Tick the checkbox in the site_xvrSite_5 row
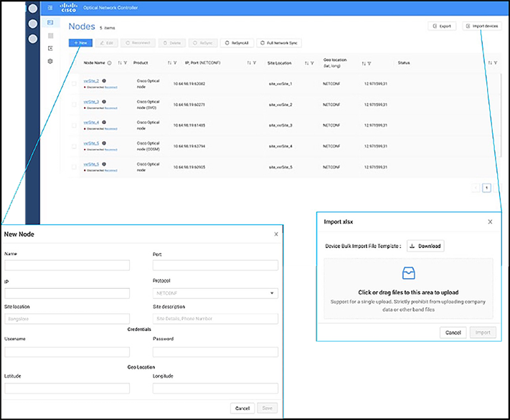The width and height of the screenshot is (510, 420). 74,167
